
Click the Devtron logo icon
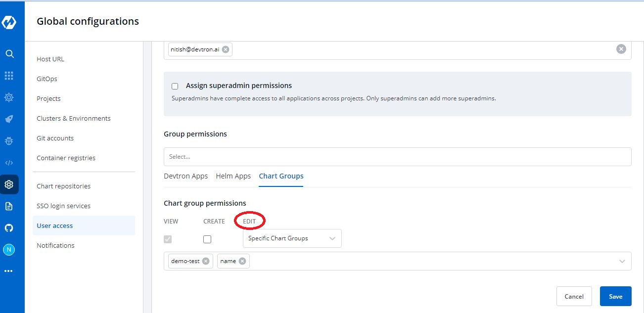click(x=9, y=22)
